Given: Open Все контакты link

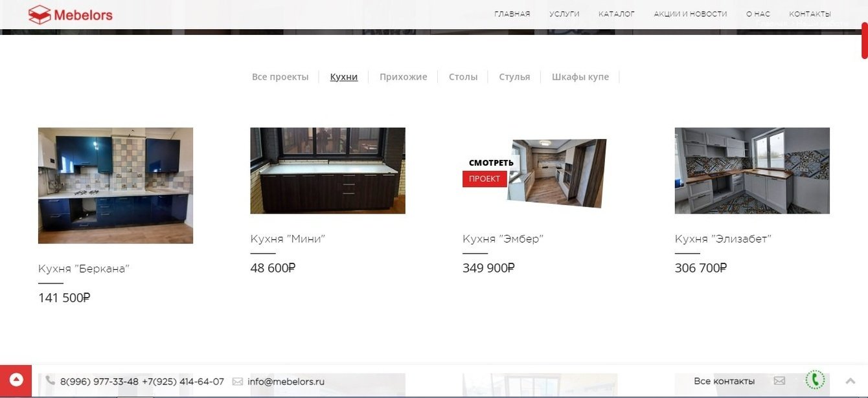Looking at the screenshot, I should (724, 381).
